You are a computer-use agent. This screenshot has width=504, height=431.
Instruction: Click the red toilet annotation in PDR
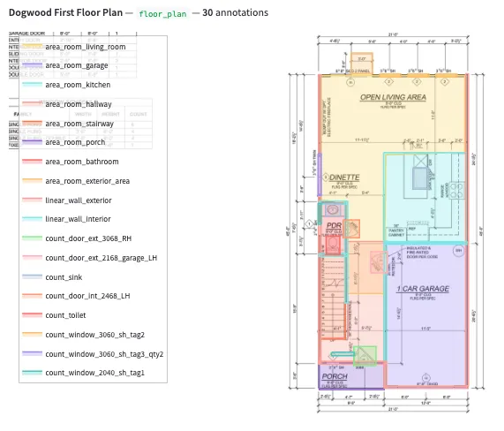point(333,245)
